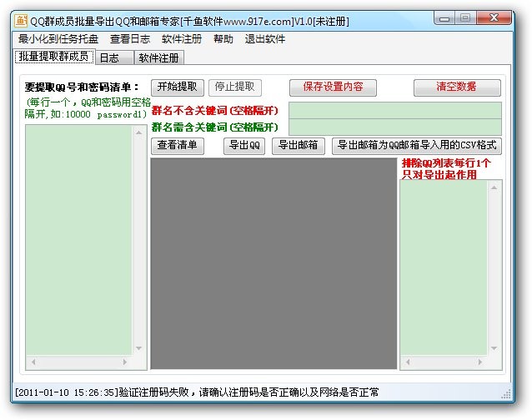532x420 pixels.
Task: Minimize the window with the title bar button
Action: (x=444, y=18)
